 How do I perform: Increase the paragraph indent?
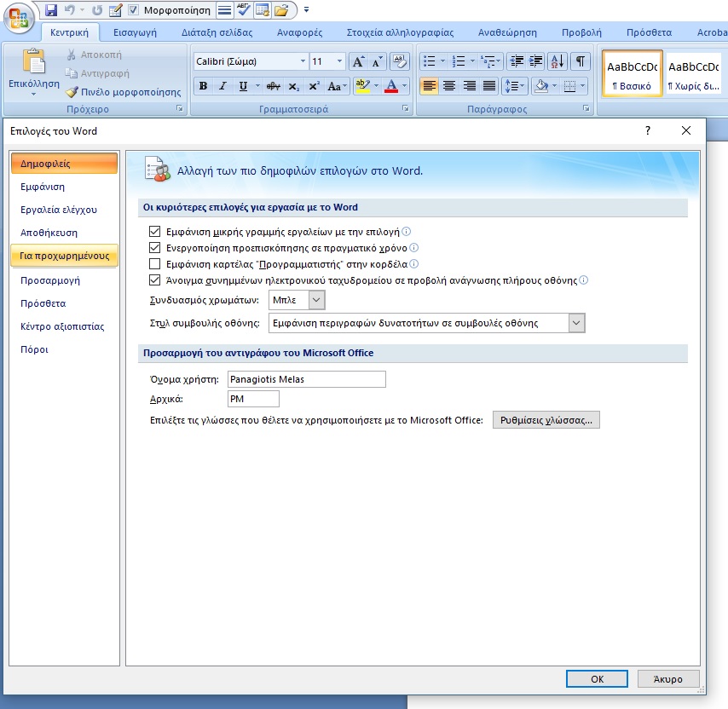tap(536, 61)
